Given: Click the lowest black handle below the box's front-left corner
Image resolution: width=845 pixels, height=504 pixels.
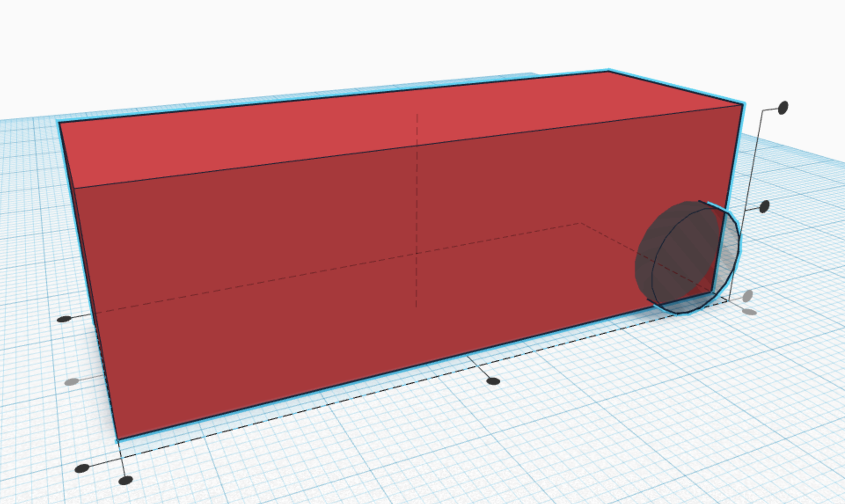Looking at the screenshot, I should click(126, 481).
